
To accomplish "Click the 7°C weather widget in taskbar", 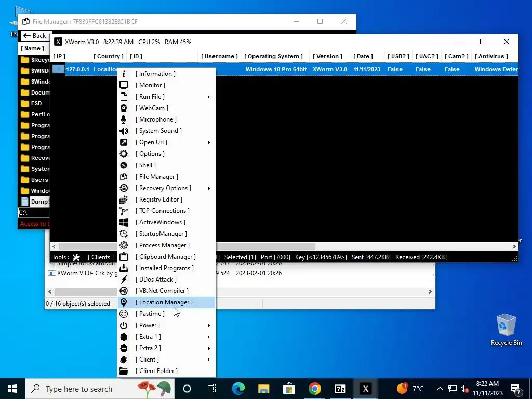I will click(x=410, y=389).
